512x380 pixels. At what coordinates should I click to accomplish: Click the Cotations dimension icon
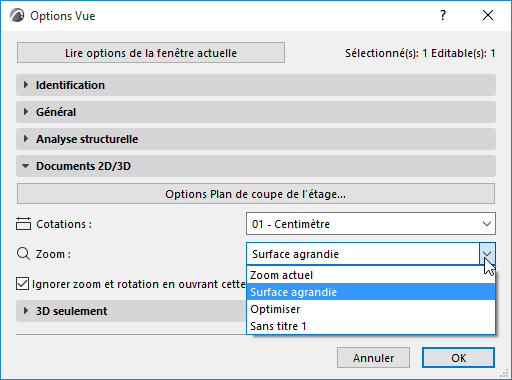[23, 224]
